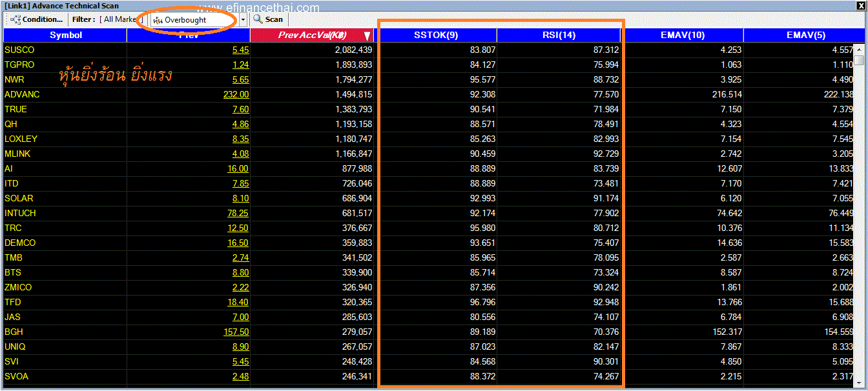Select the TGPRO symbol

pos(19,65)
